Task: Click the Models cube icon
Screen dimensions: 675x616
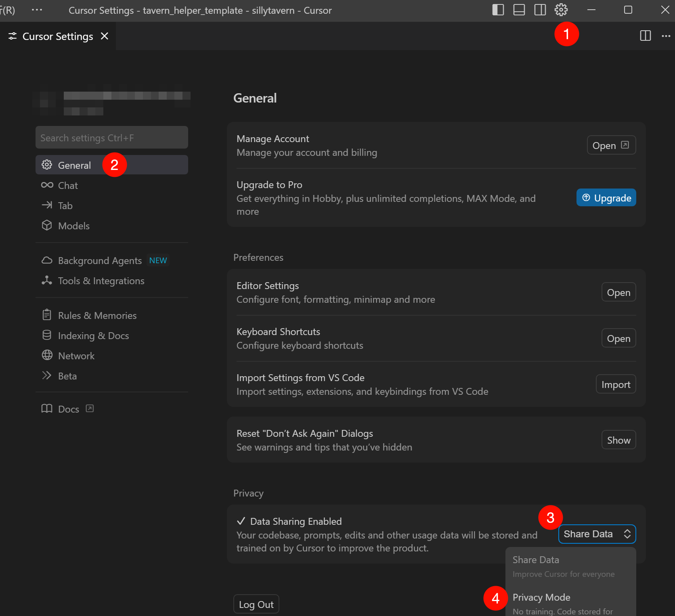Action: coord(47,225)
